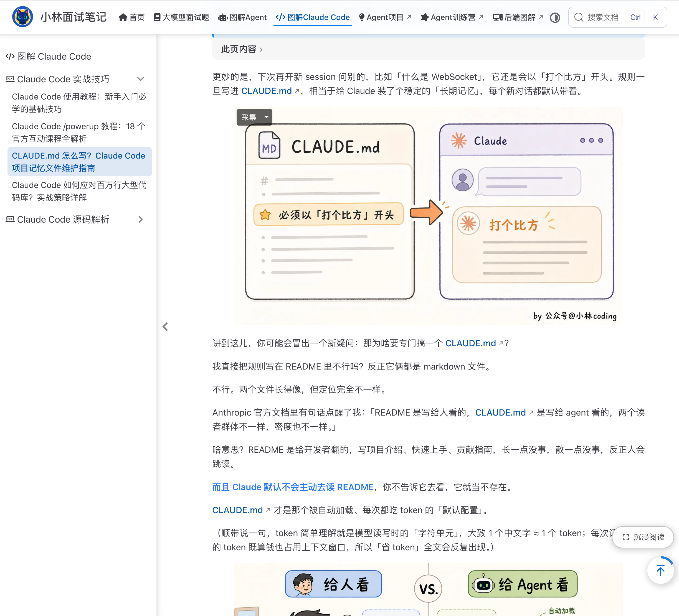Screen dimensions: 679x616
Task: Click the code icon beside sidebar 图解 Claude Code
Action: coord(10,56)
